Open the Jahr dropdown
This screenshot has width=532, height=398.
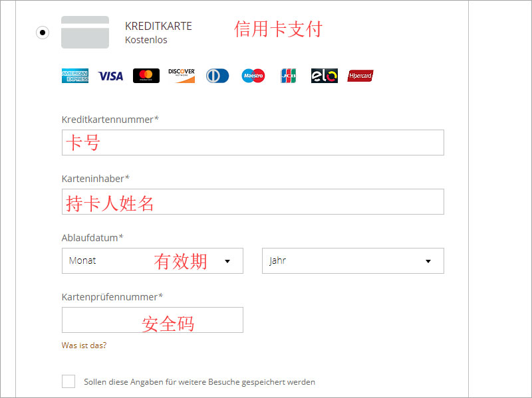(x=353, y=260)
